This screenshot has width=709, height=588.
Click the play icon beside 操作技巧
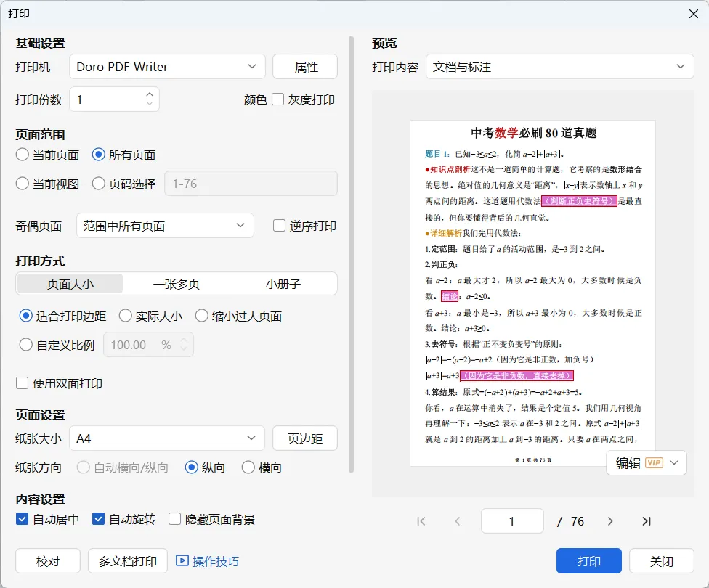(x=182, y=561)
